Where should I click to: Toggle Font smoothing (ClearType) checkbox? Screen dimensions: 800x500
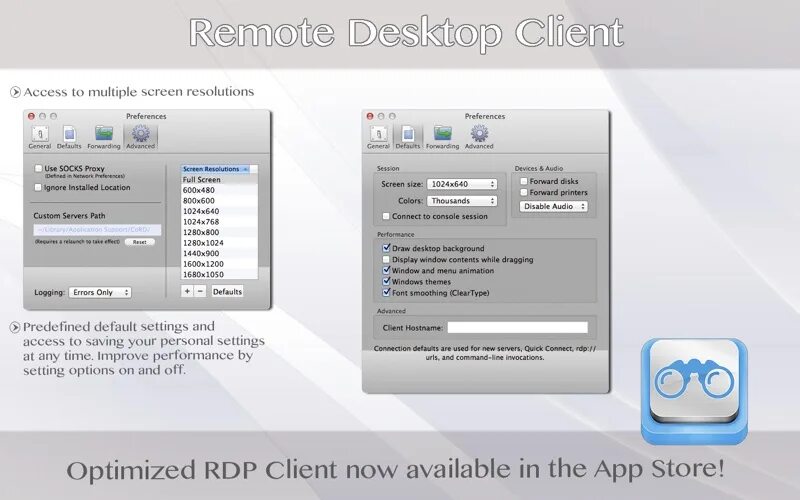pyautogui.click(x=386, y=293)
